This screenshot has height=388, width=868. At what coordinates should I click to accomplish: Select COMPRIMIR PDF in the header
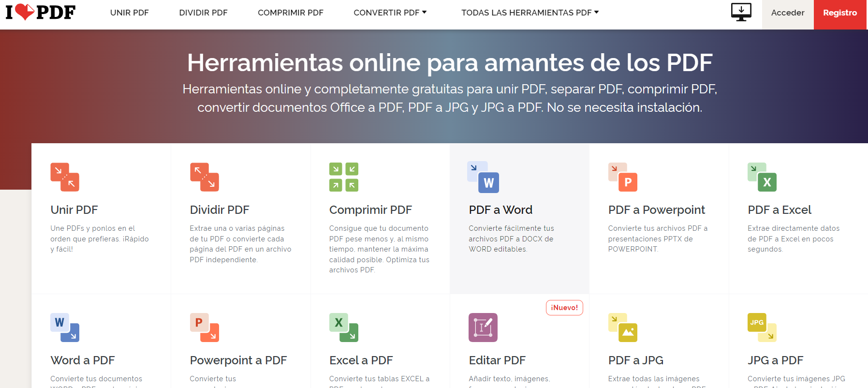(290, 13)
